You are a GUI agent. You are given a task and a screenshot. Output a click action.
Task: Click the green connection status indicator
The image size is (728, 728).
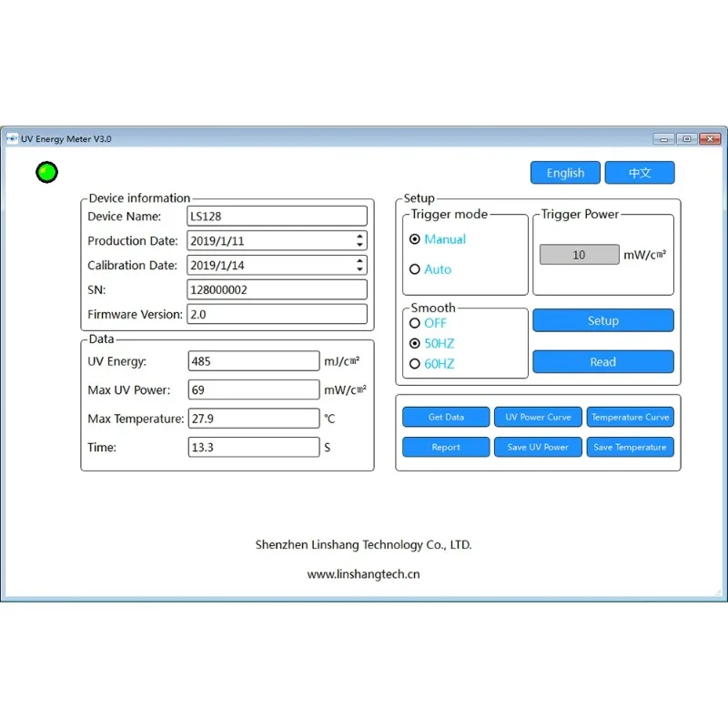47,172
